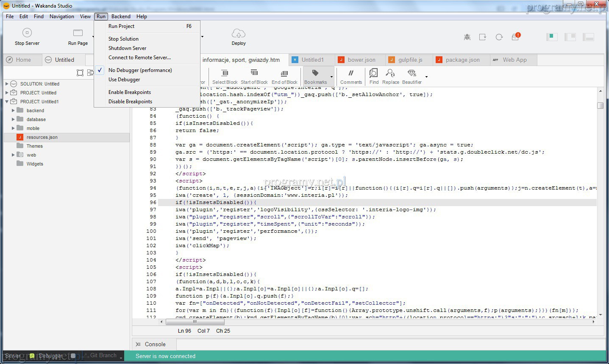Open the Bookmarks dropdown arrow
The width and height of the screenshot is (609, 364).
coord(331,77)
